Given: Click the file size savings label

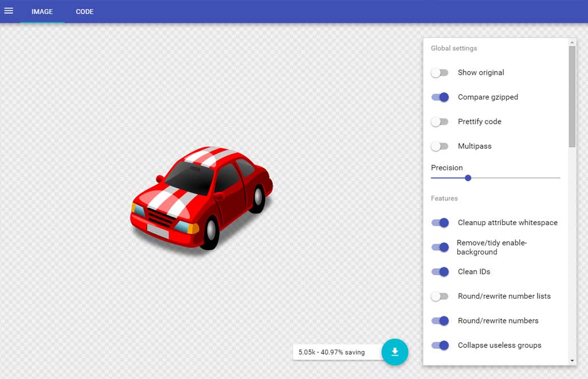Looking at the screenshot, I should (x=332, y=352).
